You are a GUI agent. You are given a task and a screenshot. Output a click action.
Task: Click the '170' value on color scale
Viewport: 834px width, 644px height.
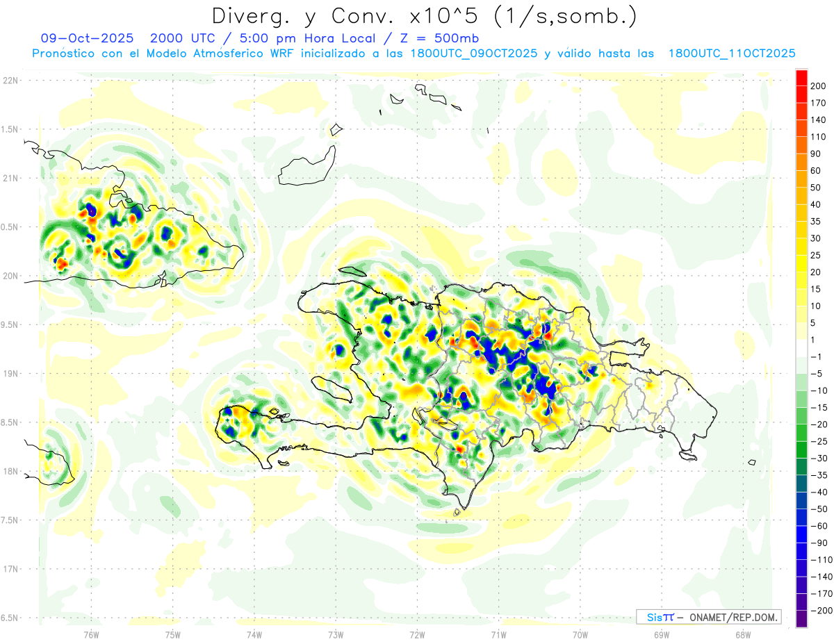point(817,104)
